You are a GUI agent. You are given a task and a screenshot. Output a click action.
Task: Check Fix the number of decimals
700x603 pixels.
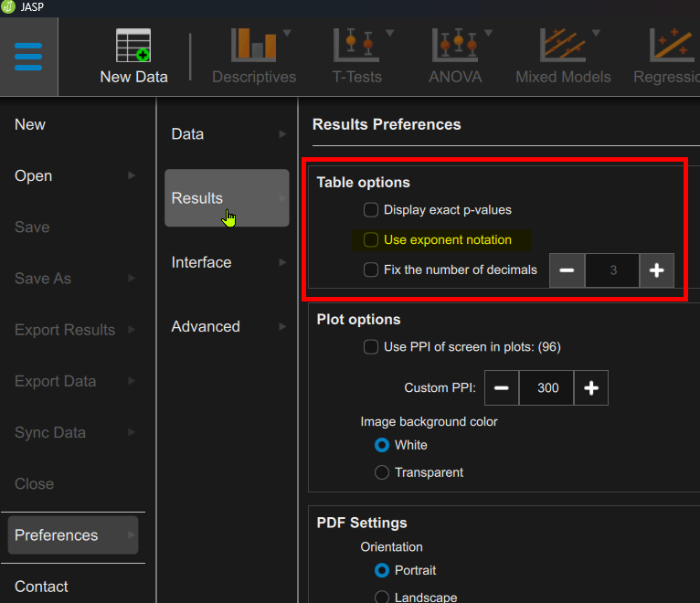[371, 270]
